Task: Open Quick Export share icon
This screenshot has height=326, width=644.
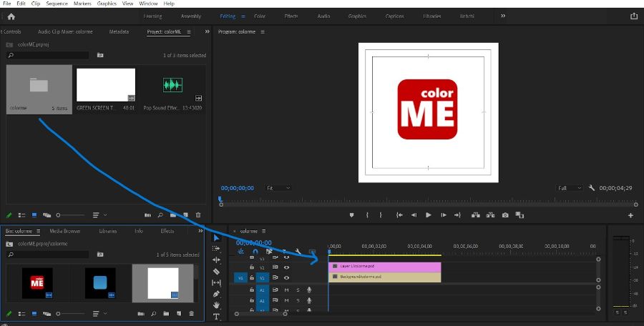Action: (634, 16)
